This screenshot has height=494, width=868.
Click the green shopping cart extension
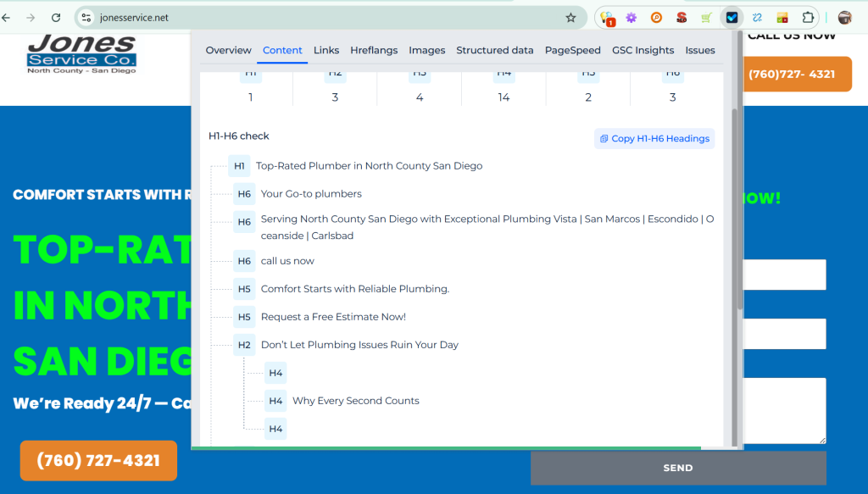pos(706,18)
